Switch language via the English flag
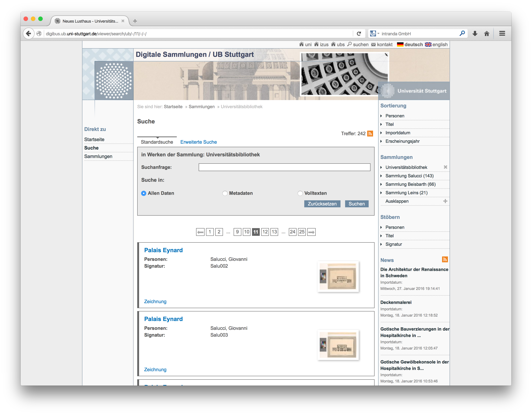Screen dimensions: 532x415 [428, 44]
